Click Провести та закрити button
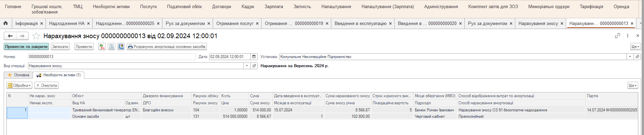644x135 pixels. tap(26, 47)
